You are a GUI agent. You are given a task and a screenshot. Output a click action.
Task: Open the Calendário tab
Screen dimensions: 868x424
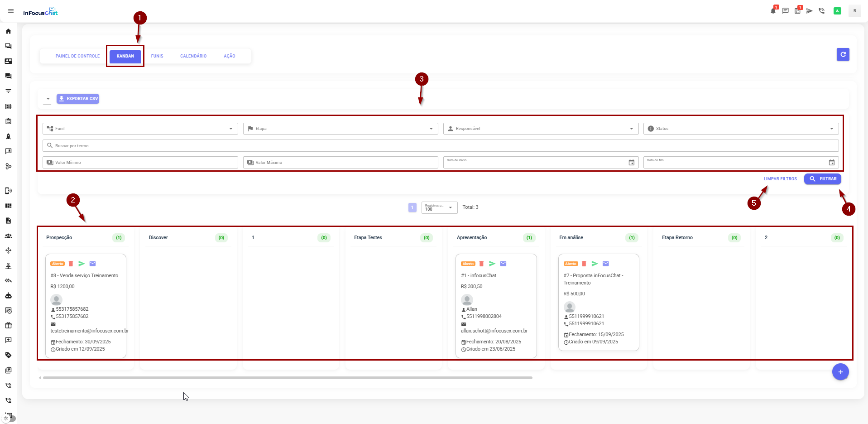tap(193, 56)
